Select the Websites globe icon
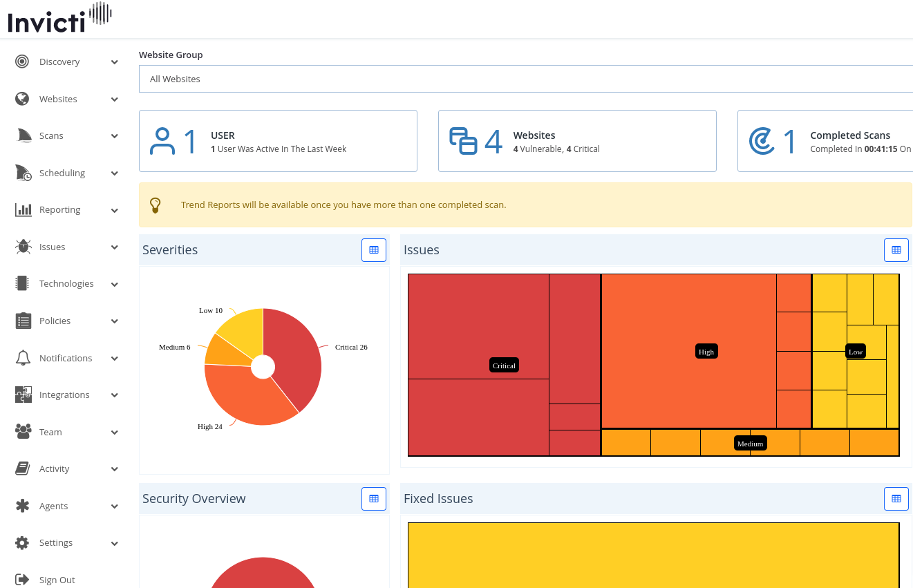The height and width of the screenshot is (588, 913). 21,99
